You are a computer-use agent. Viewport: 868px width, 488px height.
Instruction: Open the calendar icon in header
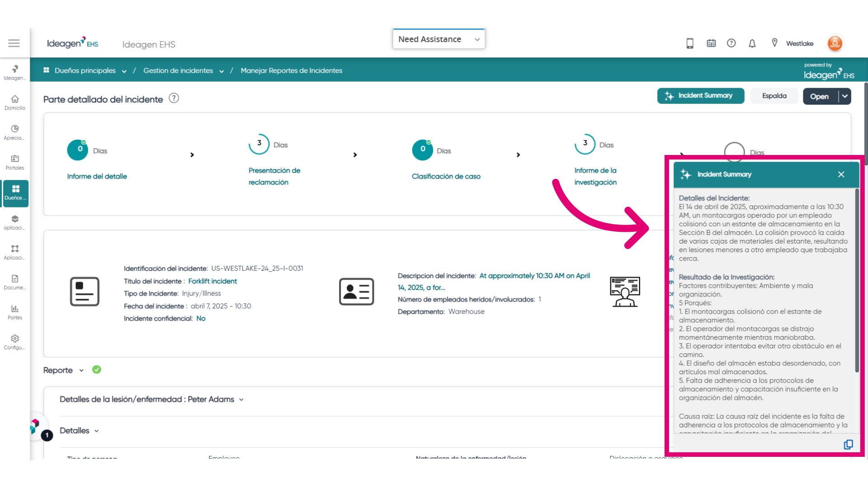[711, 43]
